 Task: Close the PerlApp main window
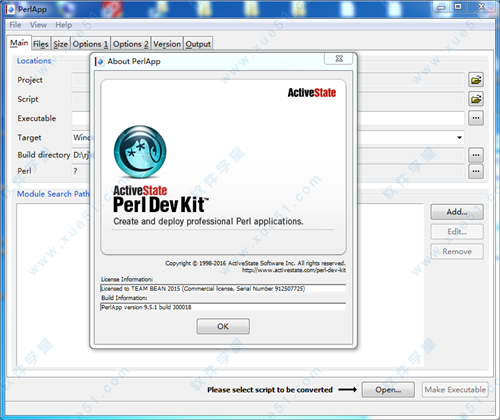(481, 7)
